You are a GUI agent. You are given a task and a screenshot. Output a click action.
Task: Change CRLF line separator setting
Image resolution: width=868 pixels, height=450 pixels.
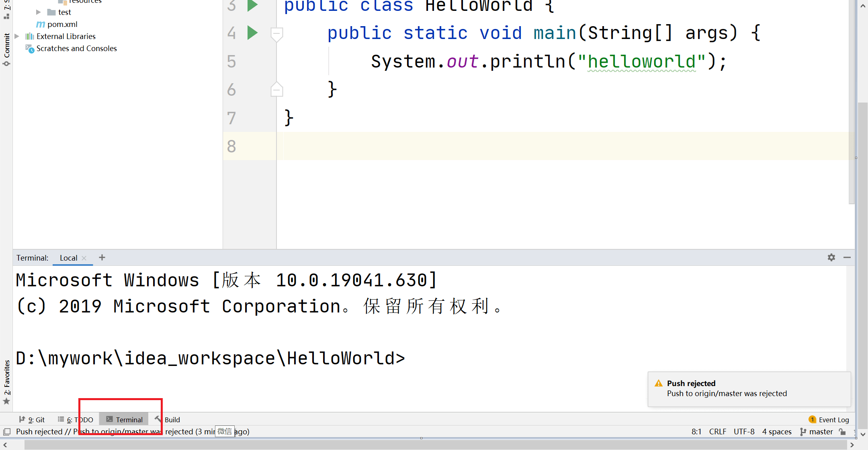tap(717, 432)
